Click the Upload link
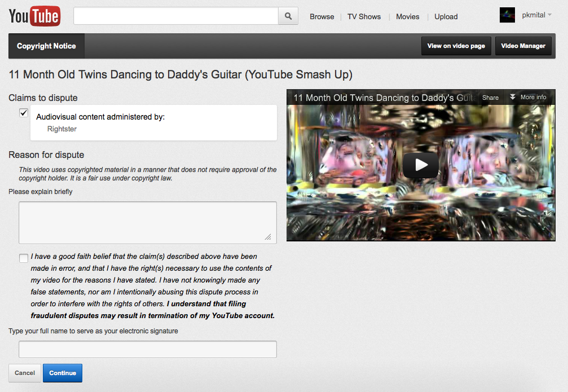Screen dimensions: 568x392 (x=446, y=16)
